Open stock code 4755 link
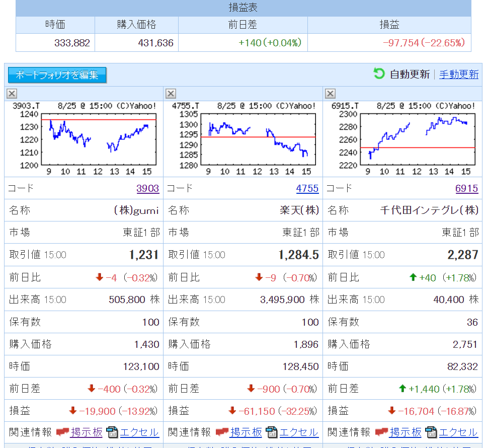Screen dimensions: 484x448 [307, 188]
